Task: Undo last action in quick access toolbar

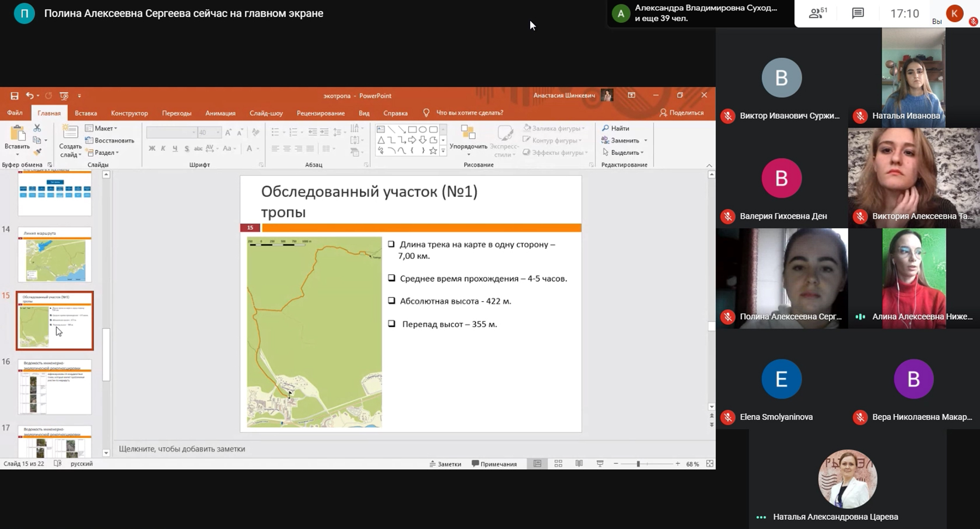Action: [30, 96]
